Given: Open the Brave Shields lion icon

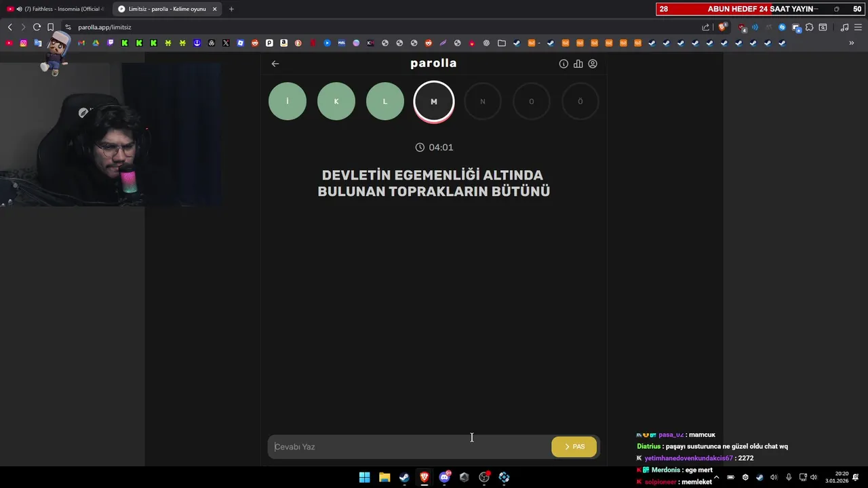Looking at the screenshot, I should pyautogui.click(x=723, y=27).
